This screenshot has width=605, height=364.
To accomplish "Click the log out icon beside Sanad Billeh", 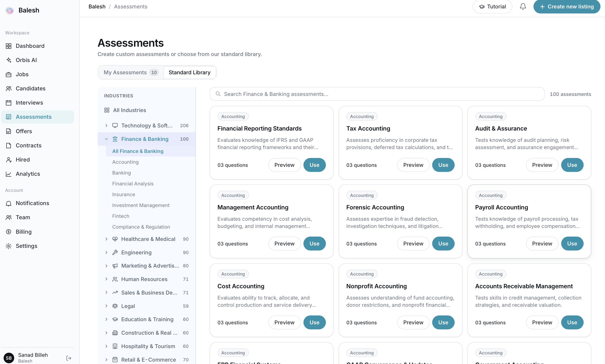I will (x=69, y=358).
